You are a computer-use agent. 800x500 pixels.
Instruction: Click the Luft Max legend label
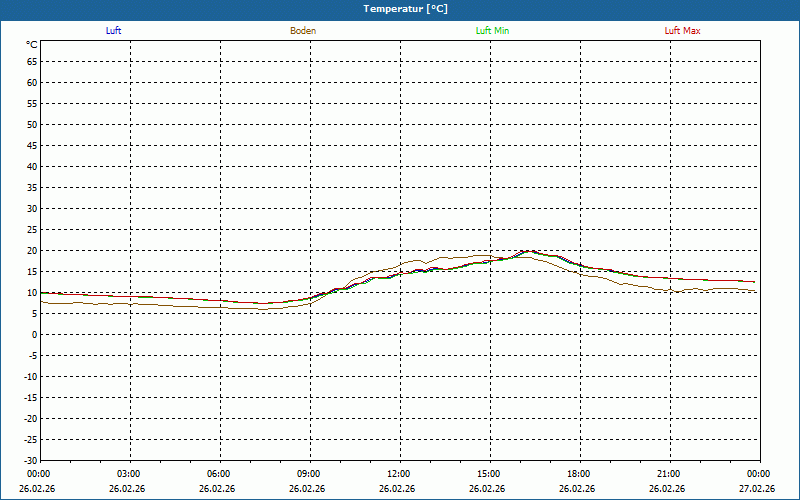682,31
